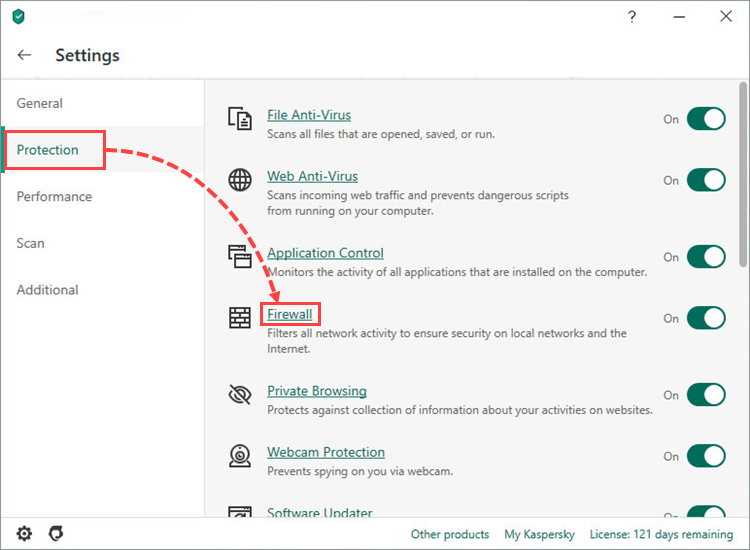Disable the Web Anti-Virus switch
Screen dimensions: 750x550
point(706,180)
